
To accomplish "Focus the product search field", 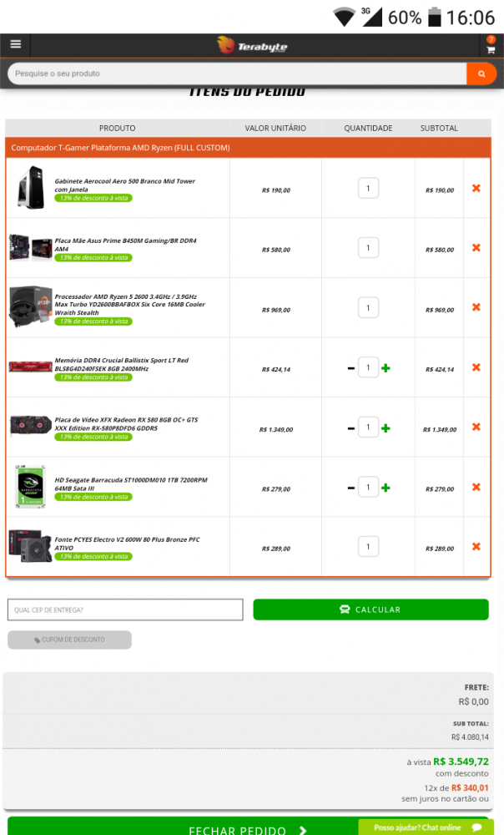I will (234, 74).
